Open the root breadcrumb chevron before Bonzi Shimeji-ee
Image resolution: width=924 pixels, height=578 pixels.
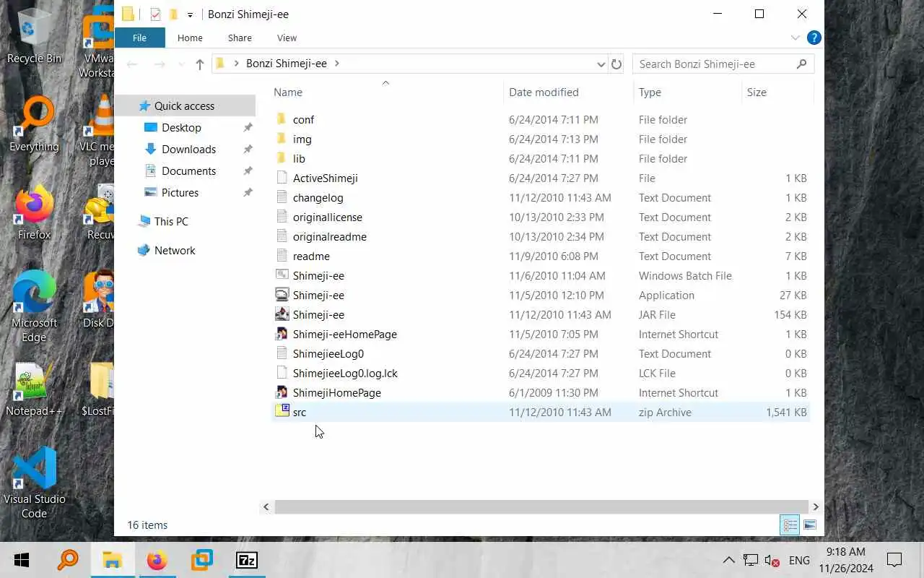(x=236, y=64)
